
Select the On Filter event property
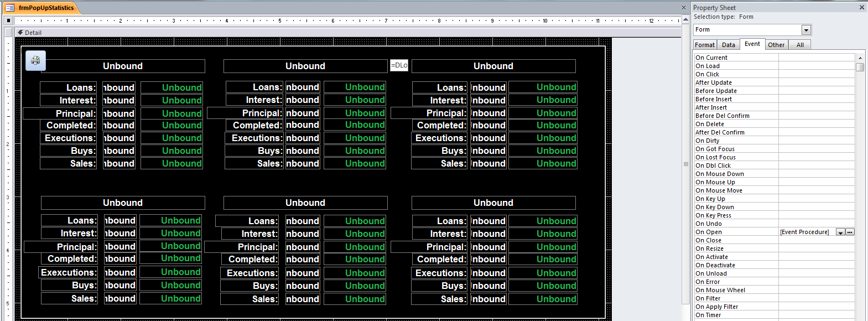pos(775,298)
